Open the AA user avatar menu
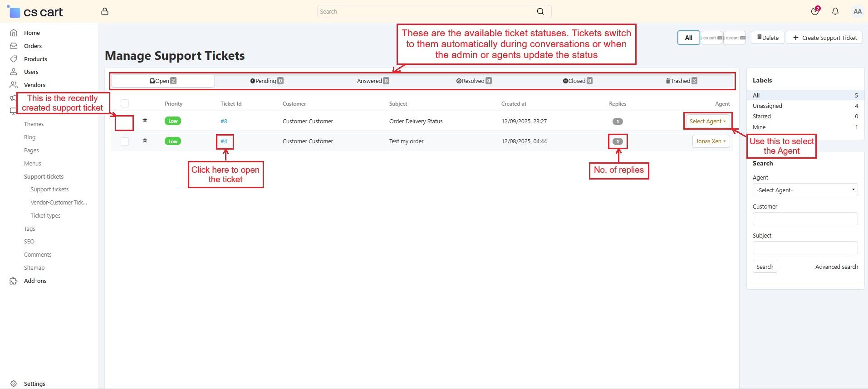Image resolution: width=868 pixels, height=389 pixels. pos(857,12)
